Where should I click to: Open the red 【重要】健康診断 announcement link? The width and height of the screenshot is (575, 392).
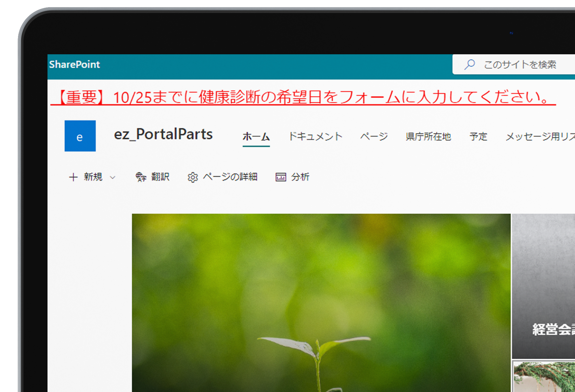click(303, 97)
